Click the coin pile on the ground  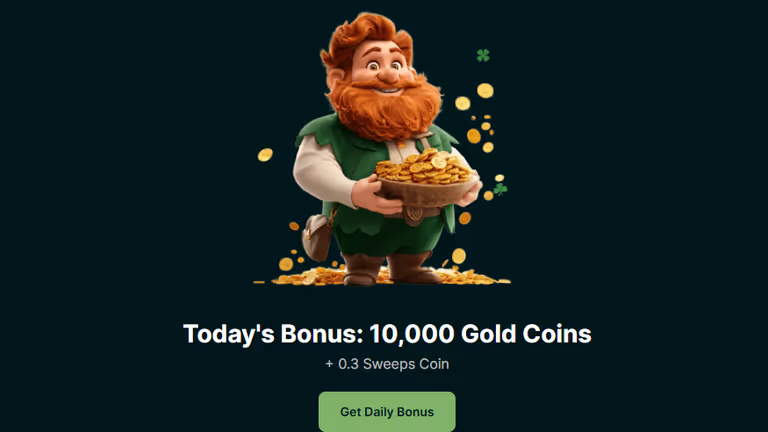click(x=382, y=277)
